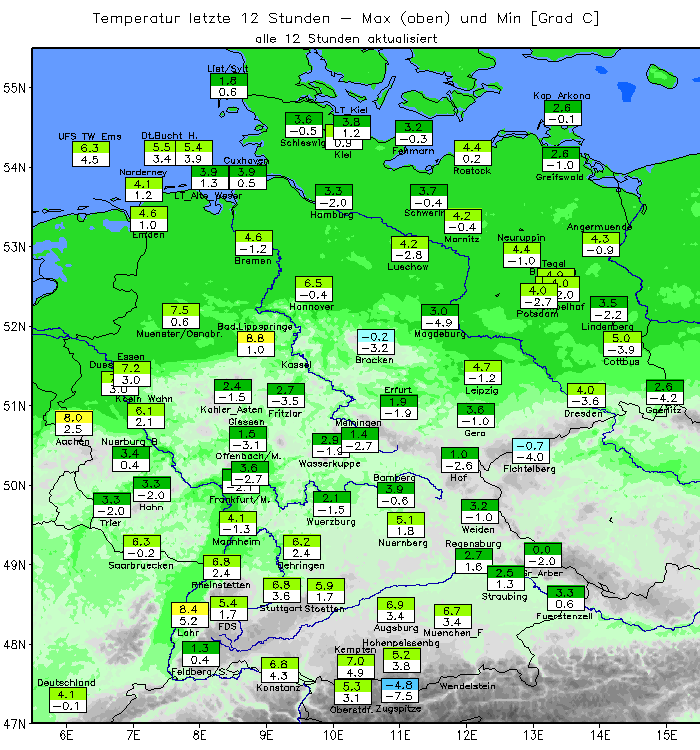Click Lahr box showing 8.4 / 5.2
The height and width of the screenshot is (750, 700).
(190, 615)
